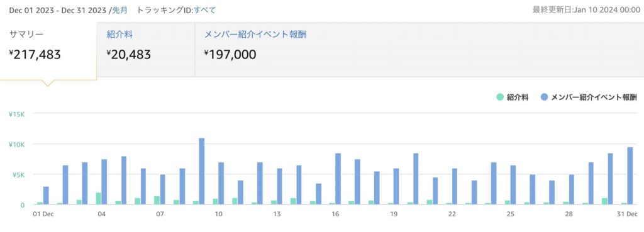Open the トラッキングID すべて selector
Viewport: 644px width, 232px height.
204,10
